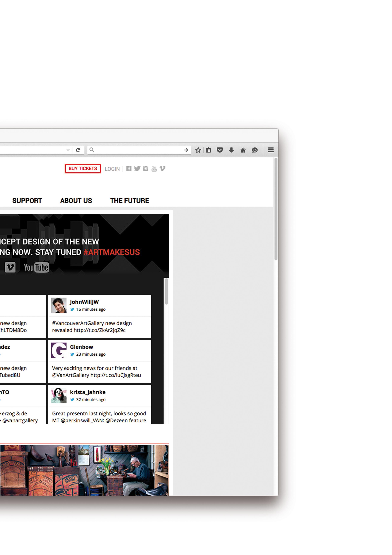This screenshot has width=392, height=555.
Task: Open the gallery's Facebook page icon
Action: (129, 169)
